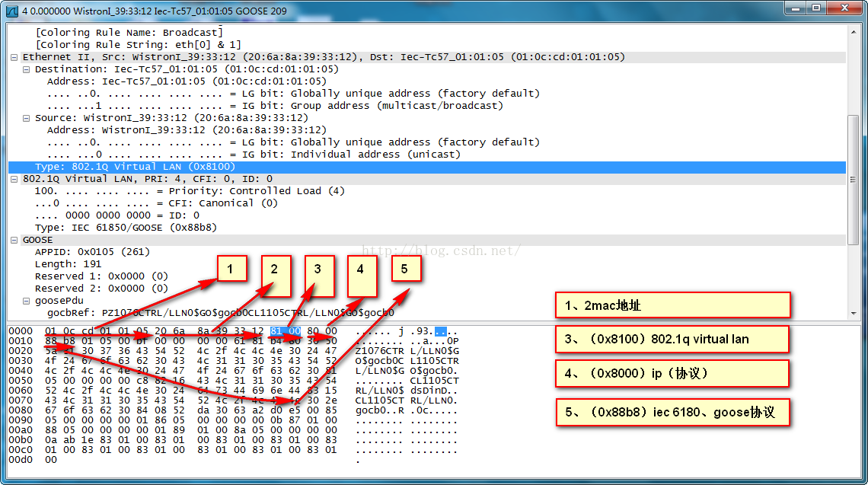Collapse the GOOSE protocol node
868x485 pixels.
click(14, 240)
